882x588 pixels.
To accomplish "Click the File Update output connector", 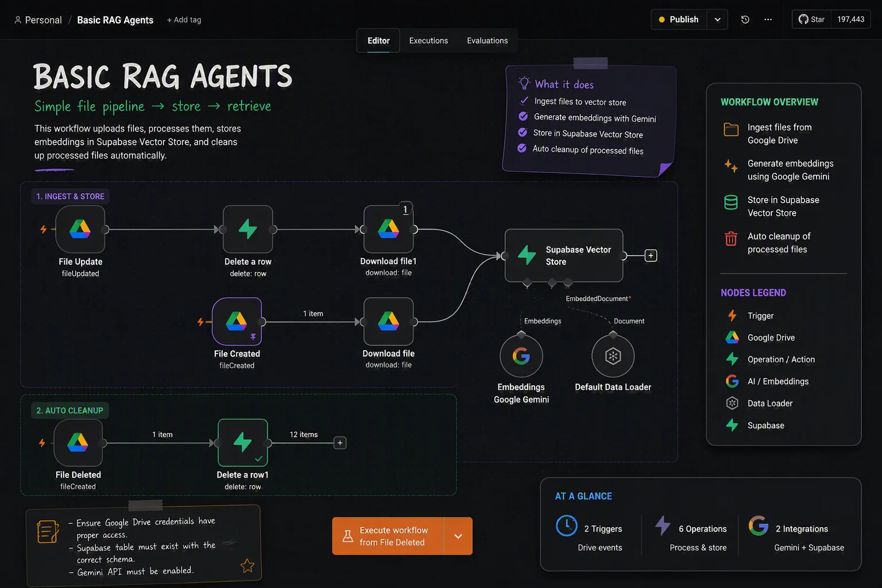I will point(105,229).
